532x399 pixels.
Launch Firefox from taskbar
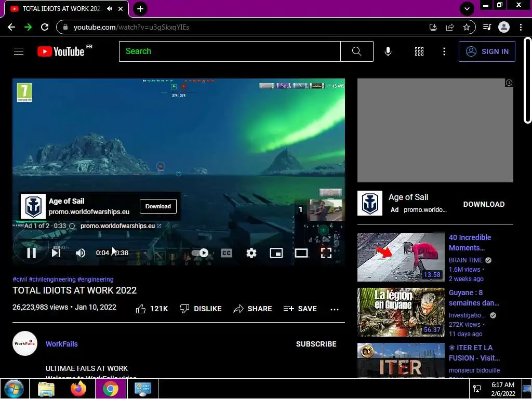tap(78, 389)
